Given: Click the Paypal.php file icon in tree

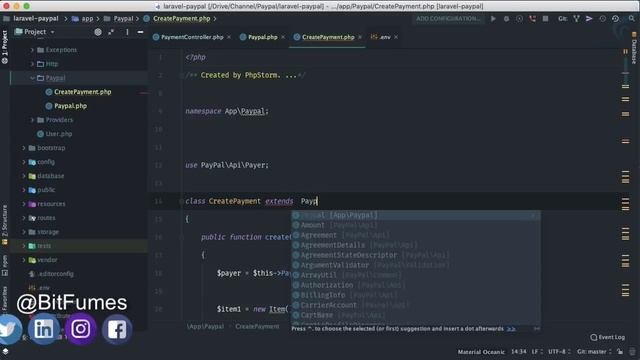Looking at the screenshot, I should (x=49, y=106).
